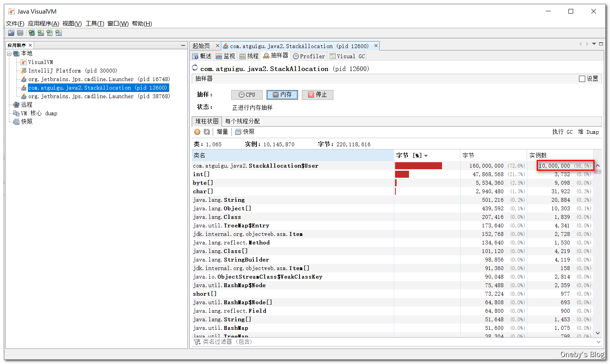Close the StackAllocation (pid 12600) tab
The width and height of the screenshot is (610, 364).
376,46
